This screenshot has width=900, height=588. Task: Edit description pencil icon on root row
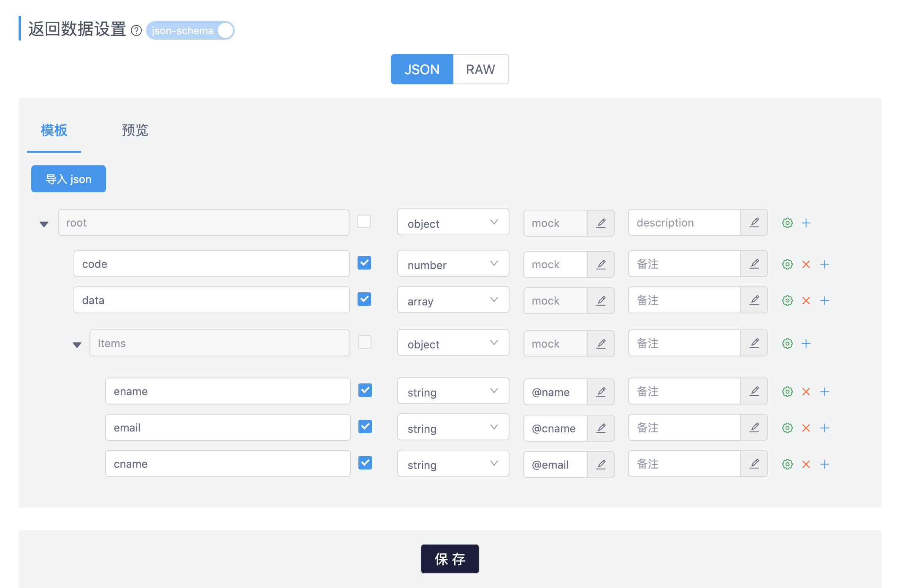pos(754,223)
